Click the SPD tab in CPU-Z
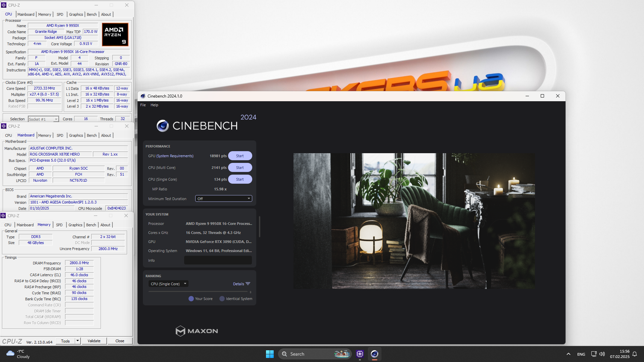 coord(60,14)
